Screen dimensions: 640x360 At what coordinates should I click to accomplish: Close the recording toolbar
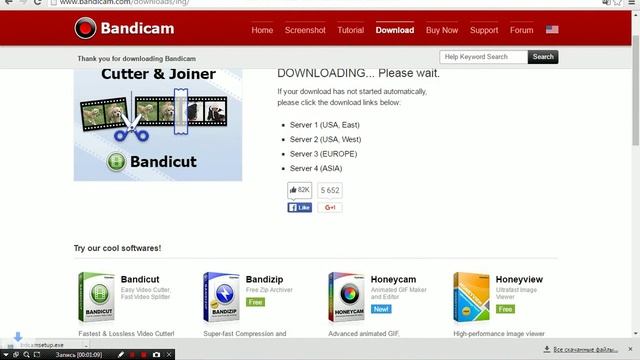(x=169, y=355)
